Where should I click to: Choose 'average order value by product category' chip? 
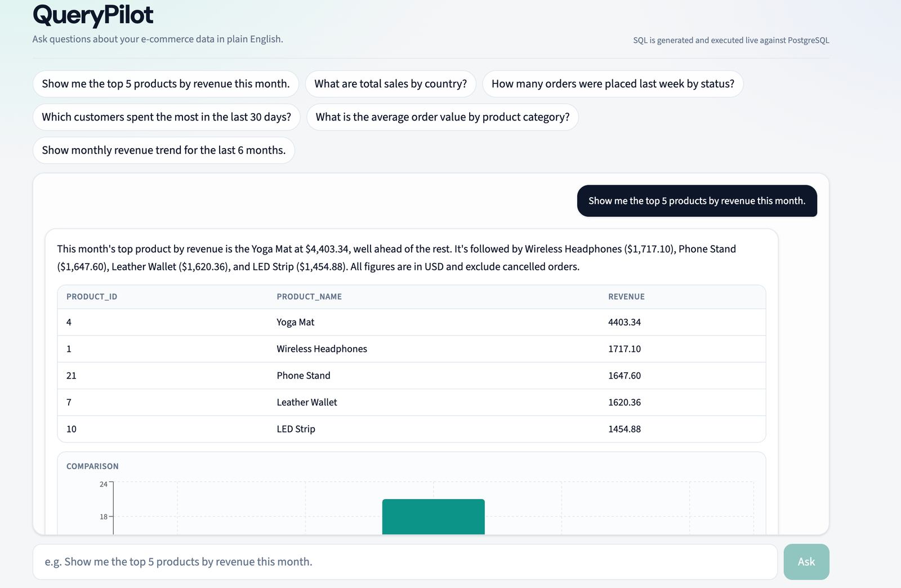(443, 117)
